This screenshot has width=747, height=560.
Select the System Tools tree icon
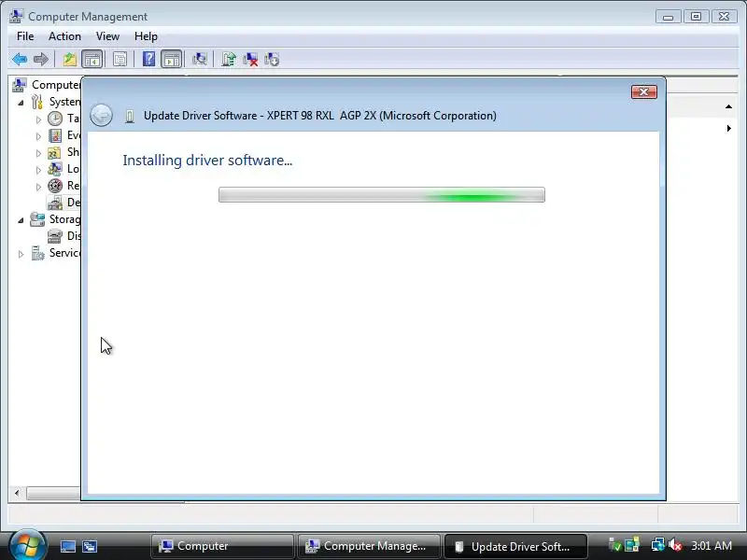[37, 102]
